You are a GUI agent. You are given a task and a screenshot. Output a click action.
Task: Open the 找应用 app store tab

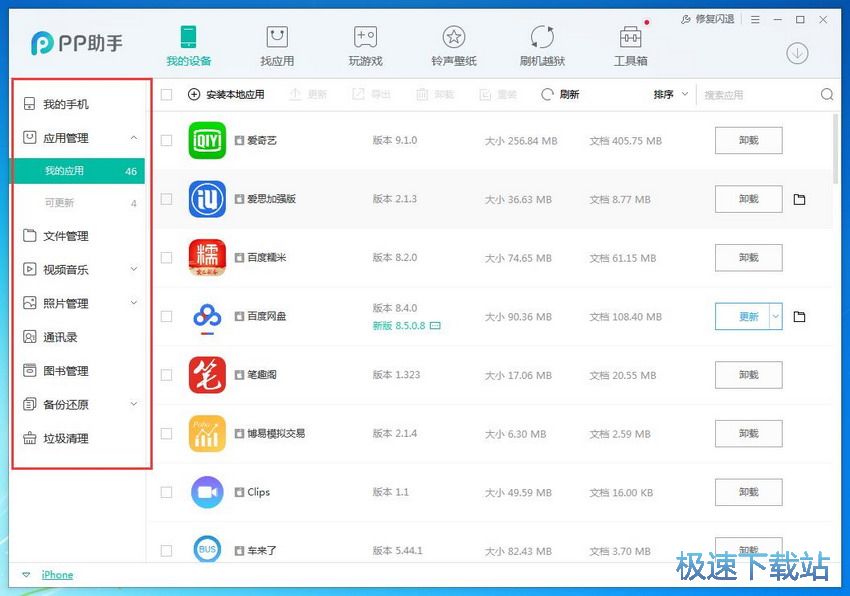coord(277,47)
